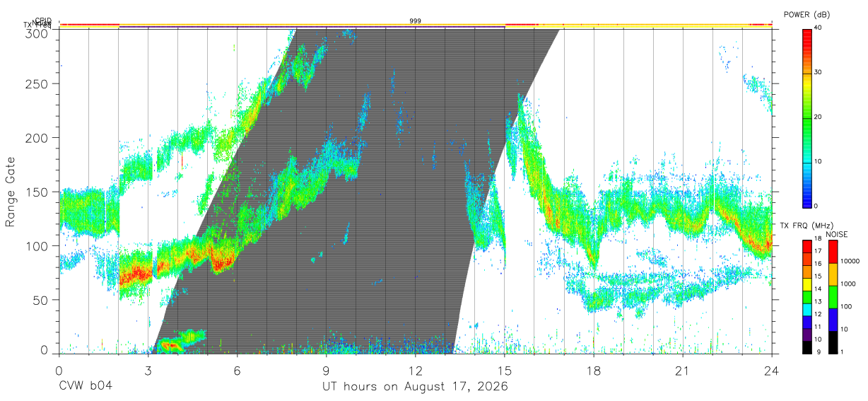Click the 9 hour tick label

pos(327,371)
